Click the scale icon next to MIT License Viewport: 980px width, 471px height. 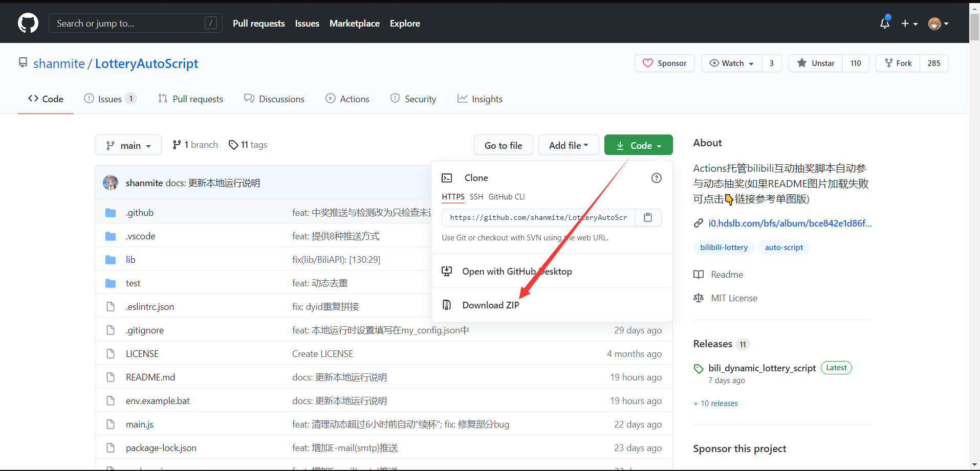pos(699,298)
